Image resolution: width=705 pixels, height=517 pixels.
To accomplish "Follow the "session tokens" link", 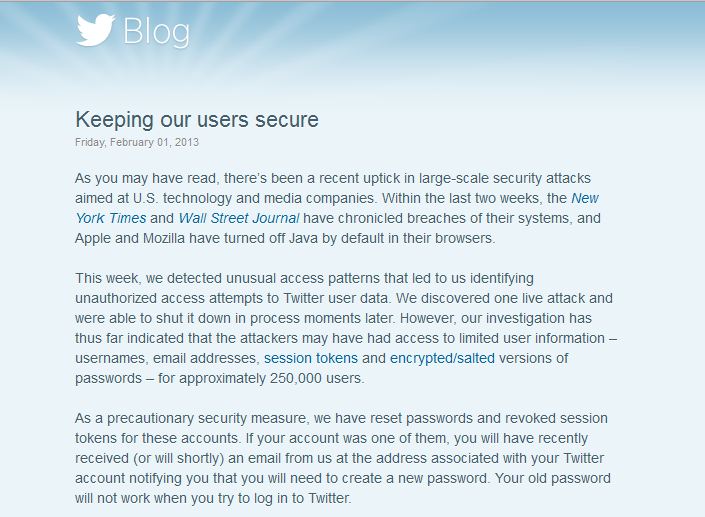I will pyautogui.click(x=311, y=358).
